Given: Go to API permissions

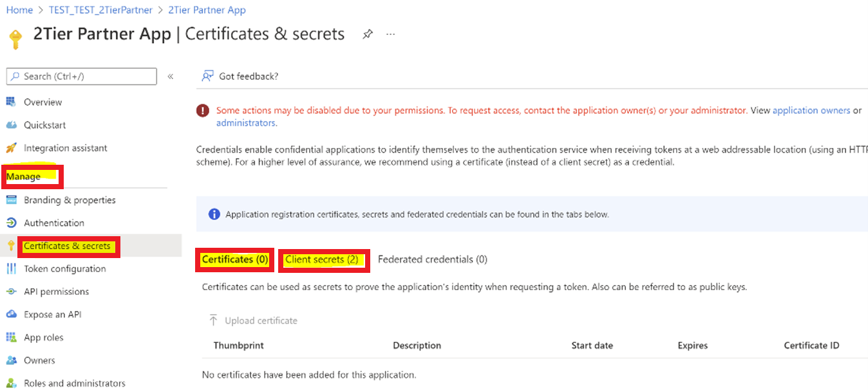Looking at the screenshot, I should tap(56, 292).
